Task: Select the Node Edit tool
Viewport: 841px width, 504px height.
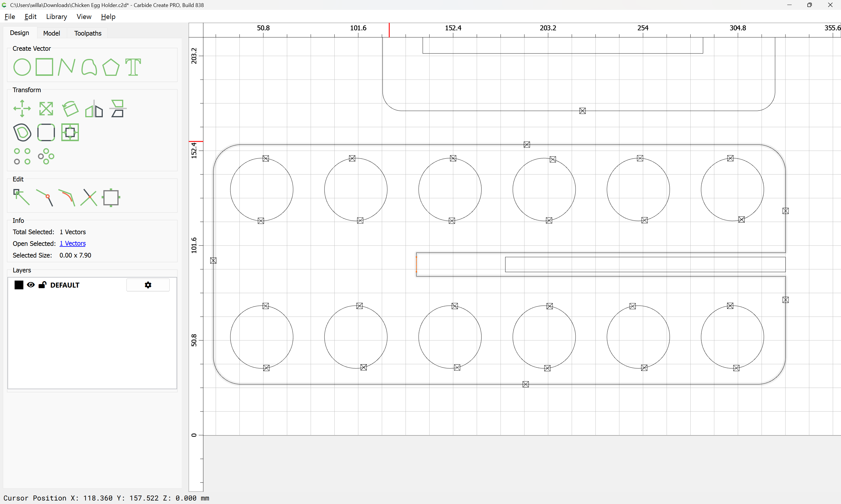Action: point(21,197)
